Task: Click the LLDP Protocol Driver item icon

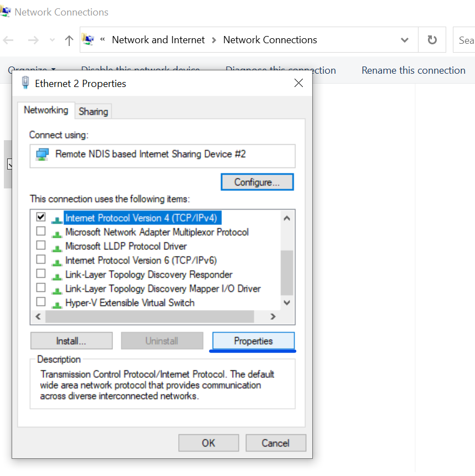Action: pos(56,248)
